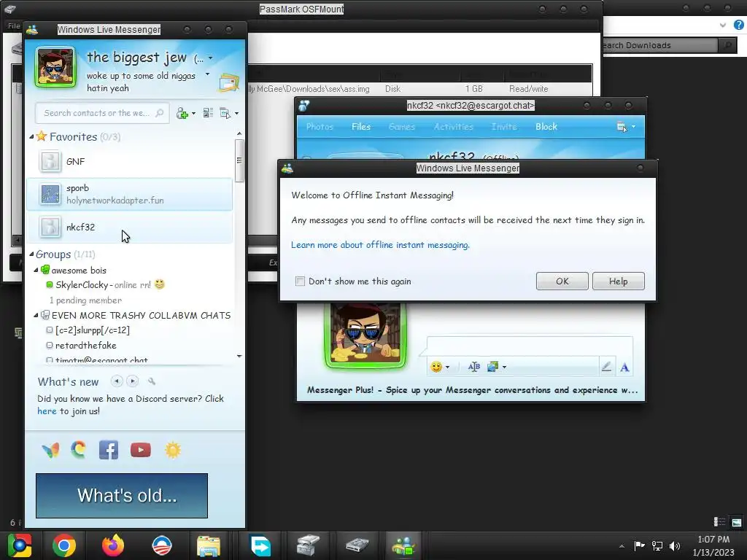Screen dimensions: 747x560
Task: Click Invite in the chat window
Action: point(504,127)
